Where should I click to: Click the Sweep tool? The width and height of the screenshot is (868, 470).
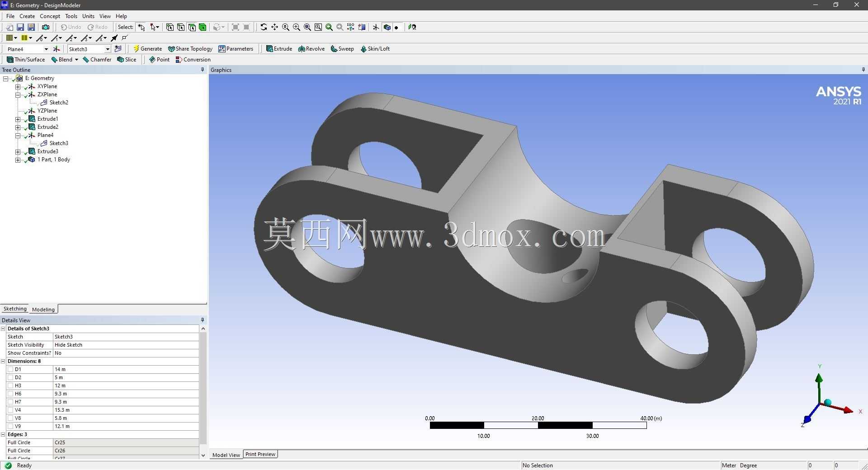[342, 49]
